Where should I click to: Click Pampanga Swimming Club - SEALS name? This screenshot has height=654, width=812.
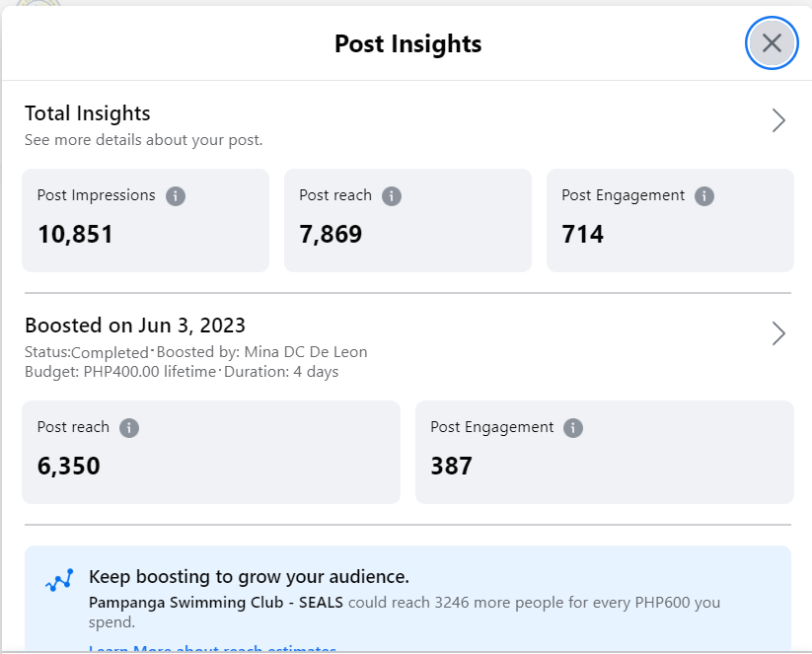click(216, 602)
